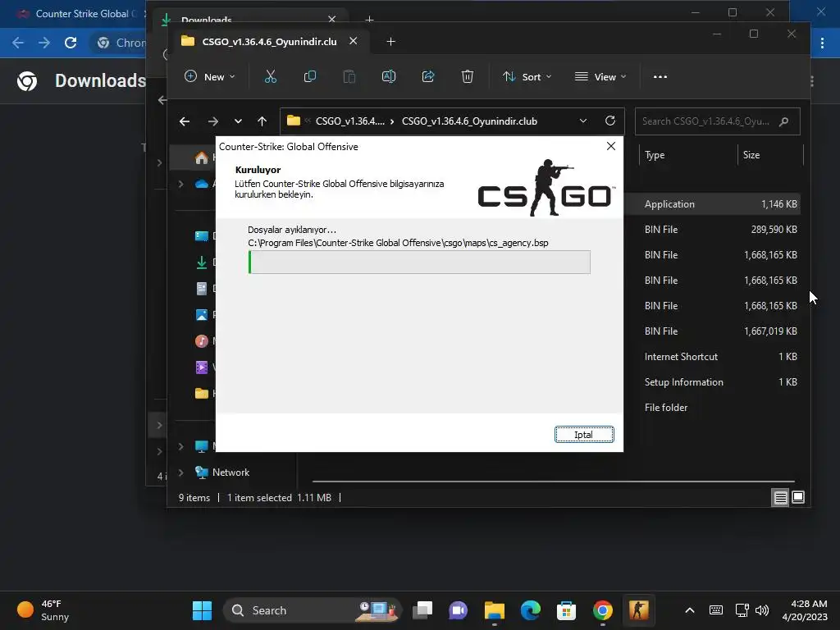Screen dimensions: 840x630
Task: Click the Paste clipboard icon in toolbar
Action: [x=349, y=76]
